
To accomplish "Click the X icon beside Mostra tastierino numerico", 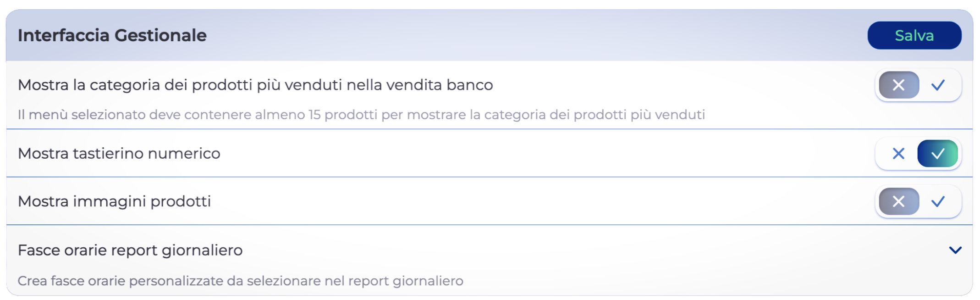I will pyautogui.click(x=898, y=154).
